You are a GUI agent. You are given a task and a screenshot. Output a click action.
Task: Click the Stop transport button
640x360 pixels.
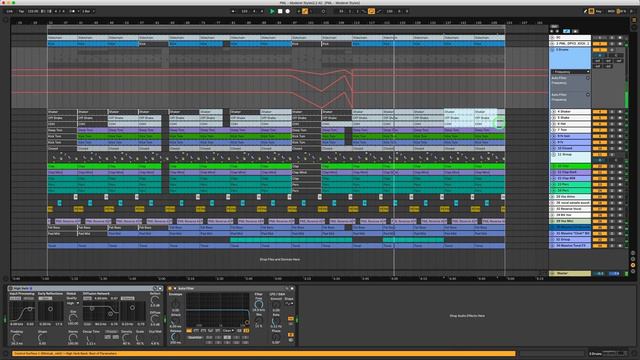pyautogui.click(x=280, y=11)
